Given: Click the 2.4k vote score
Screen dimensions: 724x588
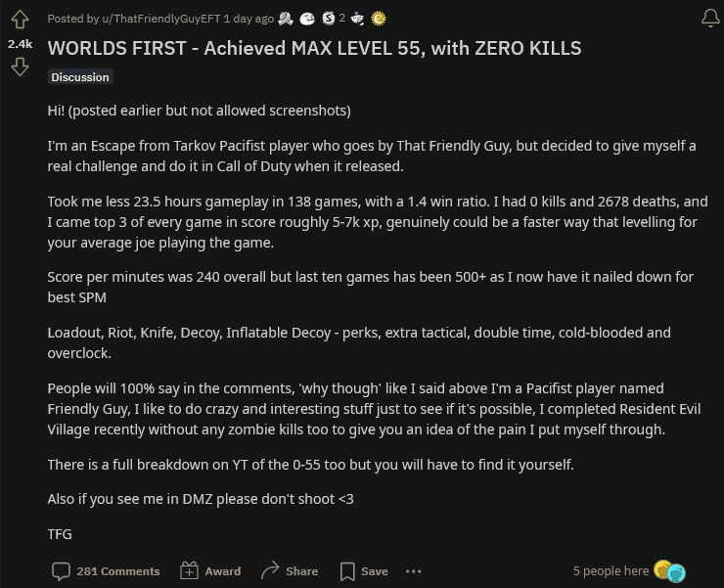Looking at the screenshot, I should point(20,44).
